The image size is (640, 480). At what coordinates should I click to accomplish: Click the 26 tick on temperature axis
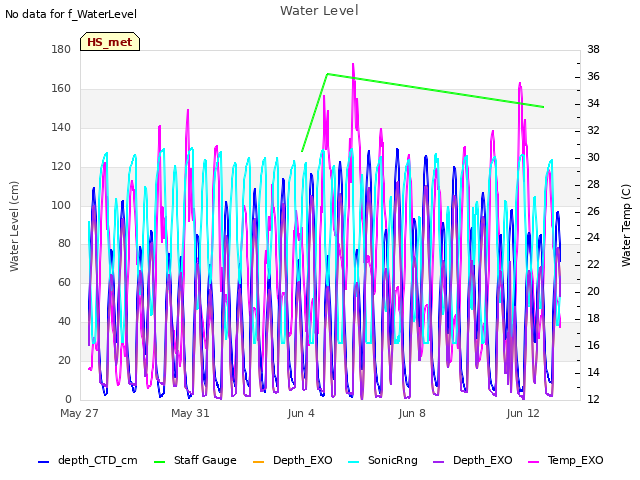pos(593,211)
